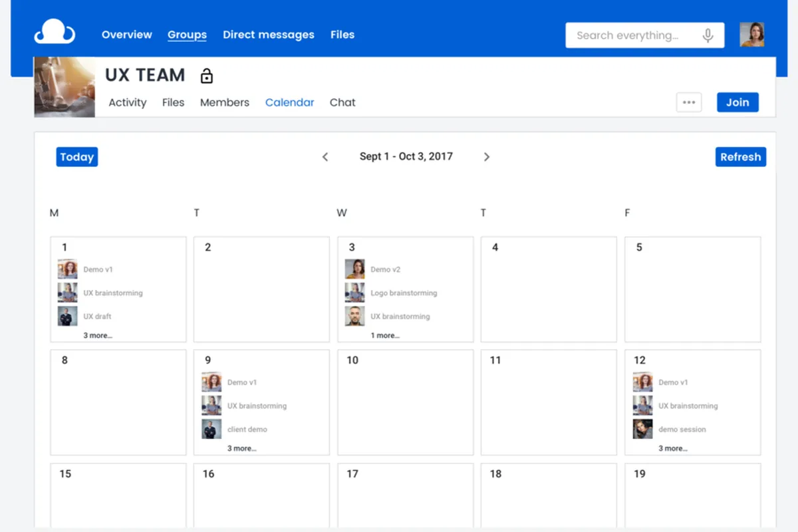Select the day 2 calendar cell
The width and height of the screenshot is (798, 532).
pos(261,289)
